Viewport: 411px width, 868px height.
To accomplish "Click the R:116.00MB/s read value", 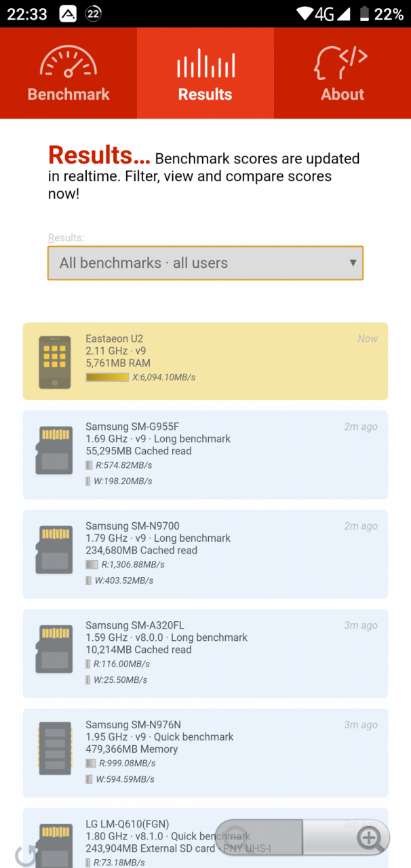I will pyautogui.click(x=121, y=664).
